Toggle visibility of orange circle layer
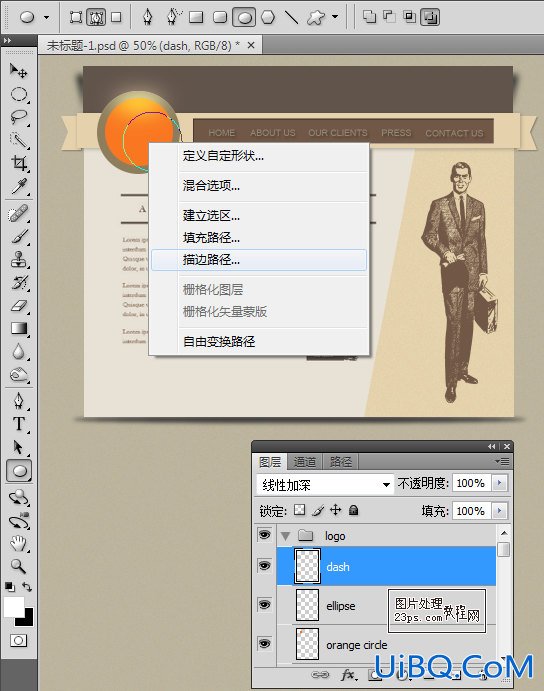This screenshot has width=544, height=691. click(265, 644)
